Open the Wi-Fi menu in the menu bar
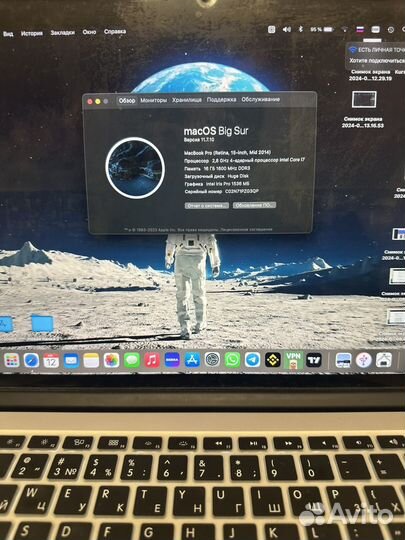 [344, 30]
